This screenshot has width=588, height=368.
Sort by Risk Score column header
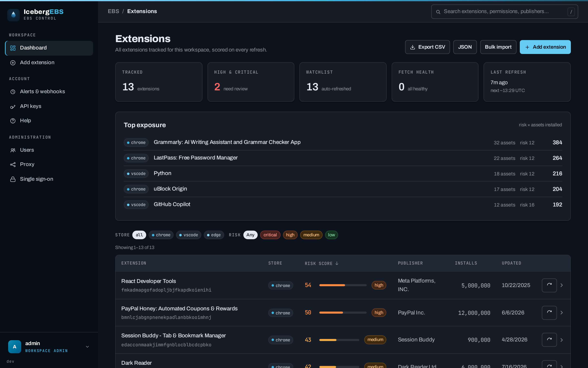coord(321,263)
